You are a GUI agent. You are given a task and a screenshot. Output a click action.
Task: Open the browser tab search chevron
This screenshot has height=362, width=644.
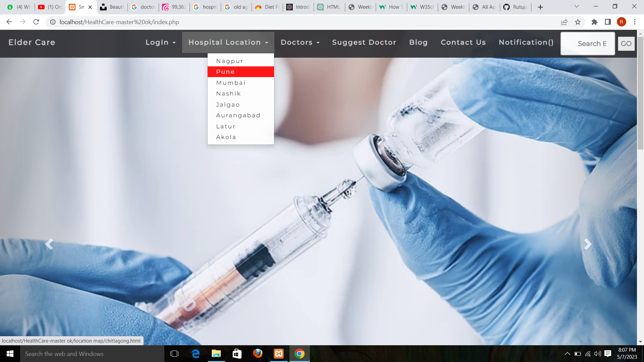(576, 6)
